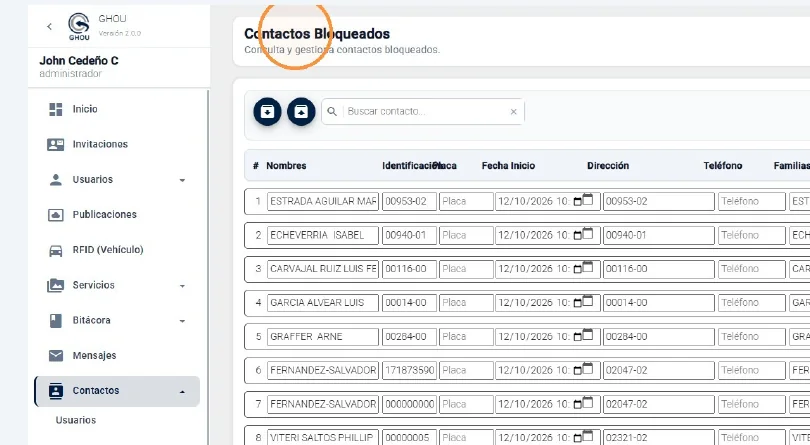The image size is (810, 445).
Task: Click the Teléfono column header
Action: pyautogui.click(x=723, y=166)
